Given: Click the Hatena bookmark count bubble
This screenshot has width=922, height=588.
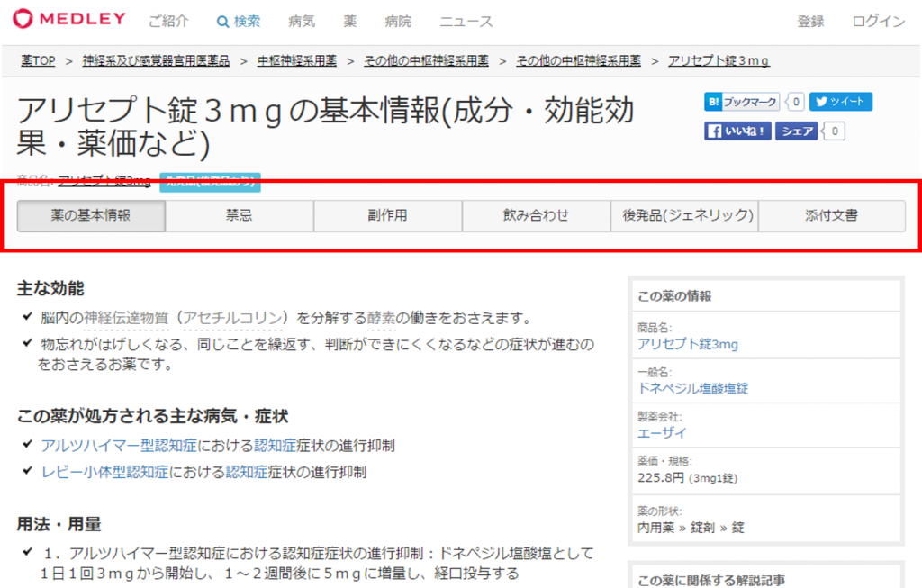Looking at the screenshot, I should click(x=795, y=102).
